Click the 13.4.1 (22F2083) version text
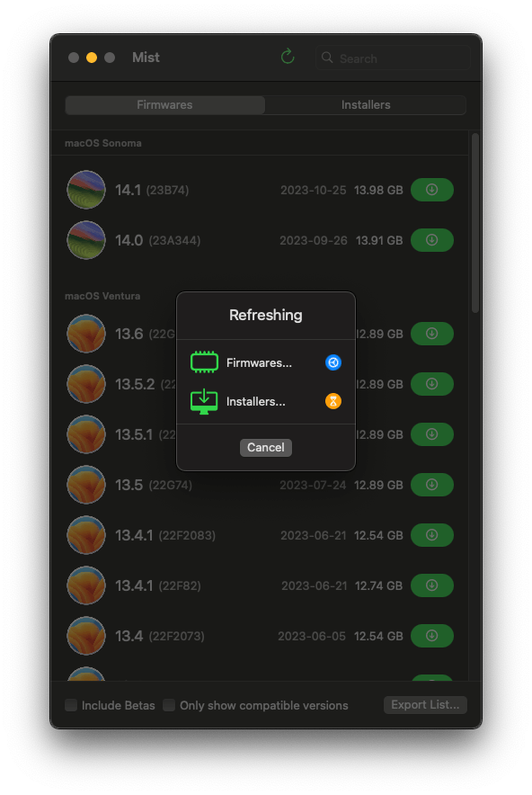 (165, 535)
